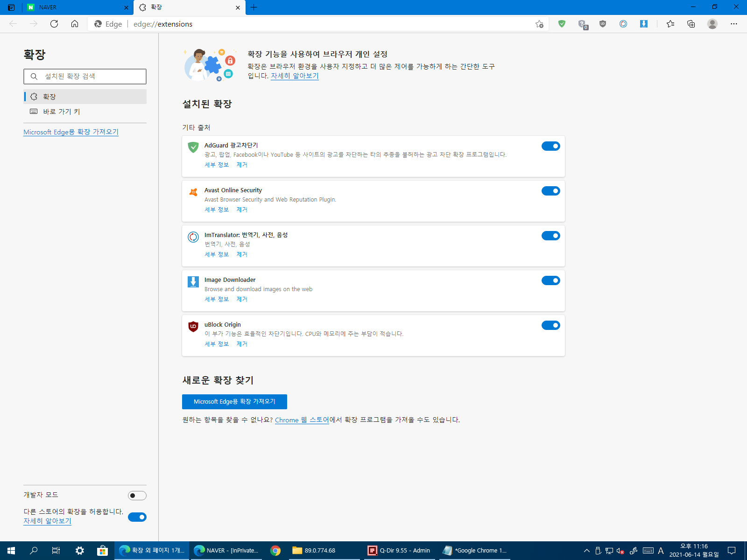Open the 세부 정보 link for AdGuard
The height and width of the screenshot is (560, 747).
[x=217, y=165]
